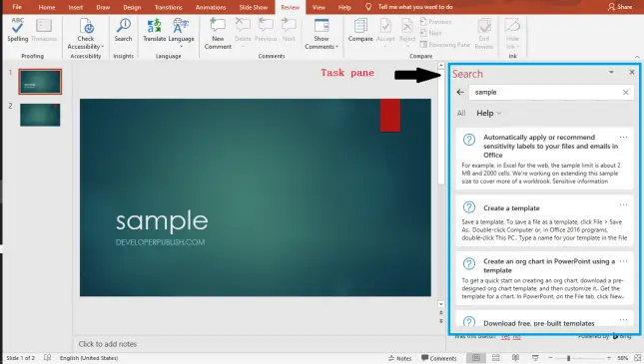Screen dimensions: 644x364
Task: Click Previous in Compare group
Action: pos(435,22)
